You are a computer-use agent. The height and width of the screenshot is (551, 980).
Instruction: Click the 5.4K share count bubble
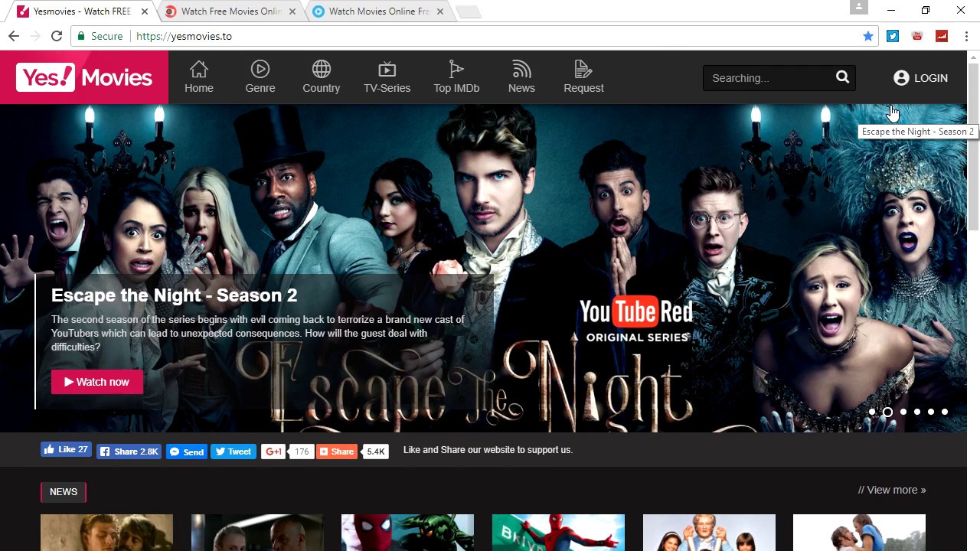point(375,452)
